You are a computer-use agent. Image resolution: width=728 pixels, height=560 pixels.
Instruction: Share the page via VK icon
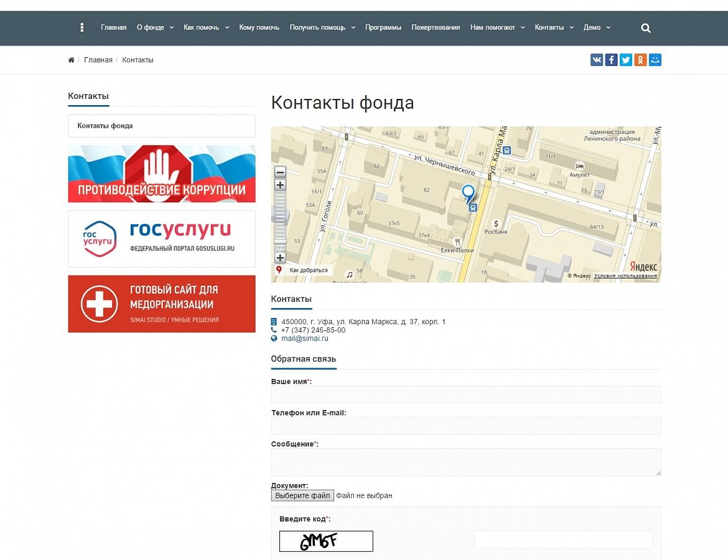click(x=597, y=60)
